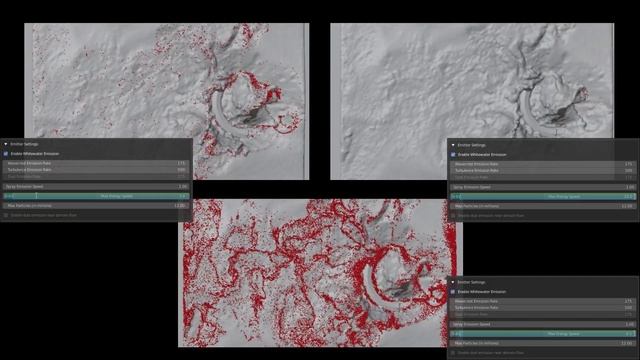The height and width of the screenshot is (360, 640).
Task: Click Max Particles (in millions) field, left panel
Action: [x=96, y=206]
